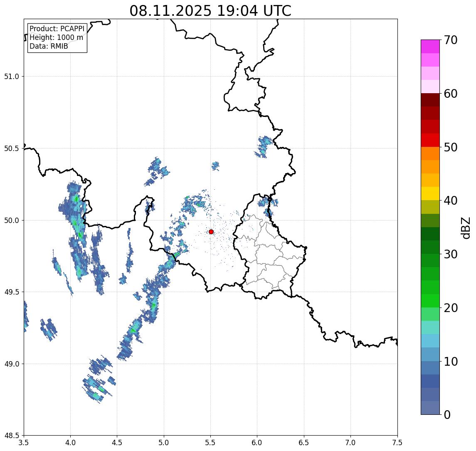Viewport: 476px width, 451px height.
Task: Click the colorbar tick label 60
Action: tap(451, 94)
